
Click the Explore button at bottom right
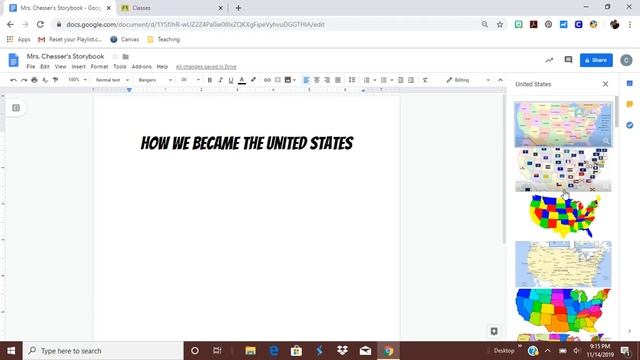(x=494, y=331)
